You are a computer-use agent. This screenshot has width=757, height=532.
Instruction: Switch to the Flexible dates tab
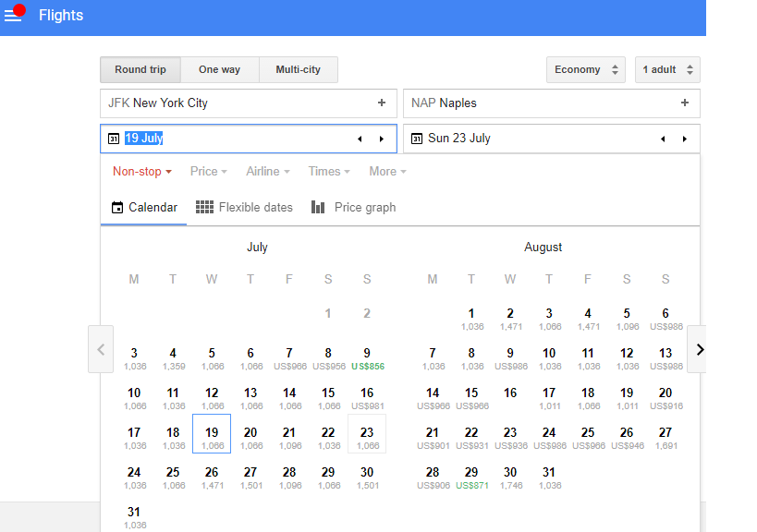click(x=244, y=208)
